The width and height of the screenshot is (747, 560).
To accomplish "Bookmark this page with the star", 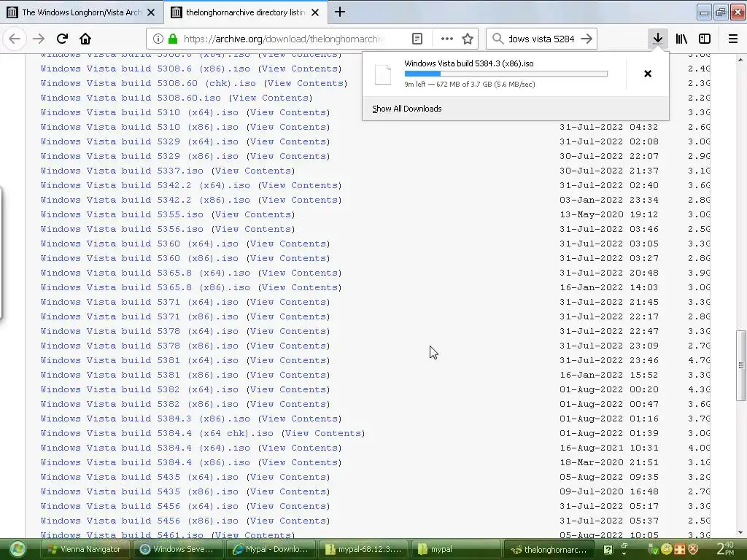I will pyautogui.click(x=468, y=39).
